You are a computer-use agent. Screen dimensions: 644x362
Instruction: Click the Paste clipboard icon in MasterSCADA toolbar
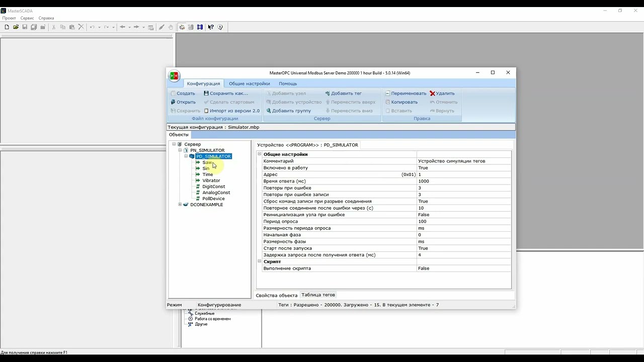[72, 27]
